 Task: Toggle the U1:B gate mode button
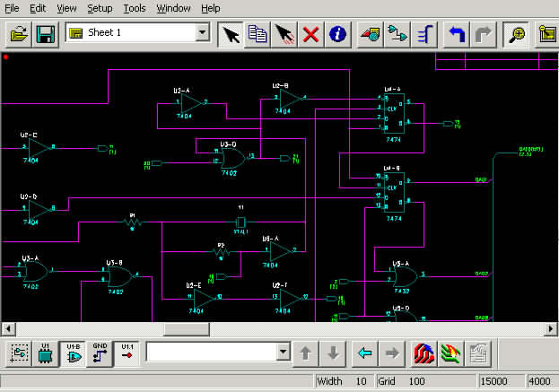point(74,353)
